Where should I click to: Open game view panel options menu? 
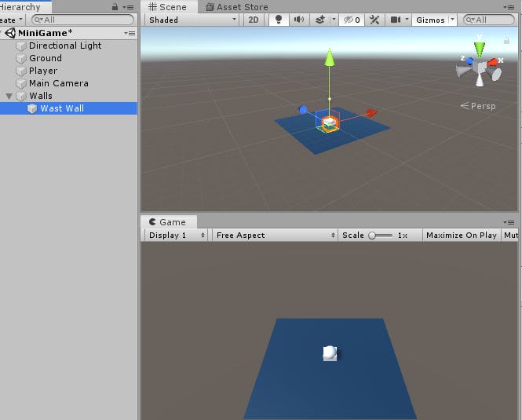pos(509,222)
